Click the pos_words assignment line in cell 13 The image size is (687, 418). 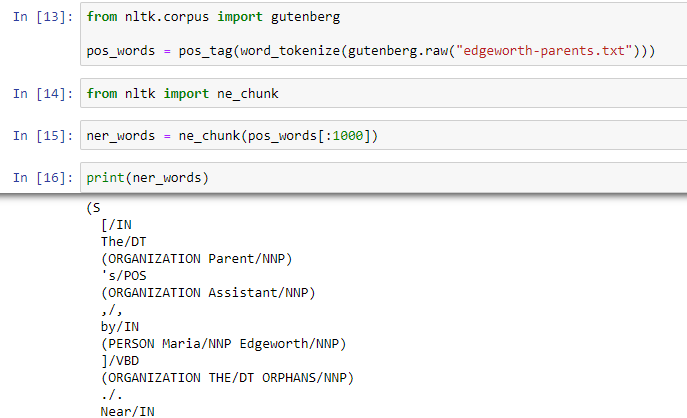pyautogui.click(x=370, y=51)
